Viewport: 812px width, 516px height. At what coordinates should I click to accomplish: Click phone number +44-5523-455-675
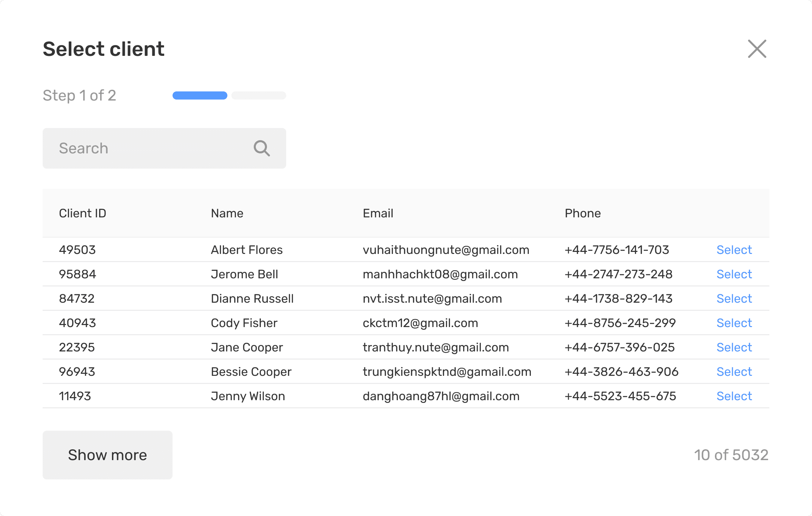pyautogui.click(x=620, y=396)
